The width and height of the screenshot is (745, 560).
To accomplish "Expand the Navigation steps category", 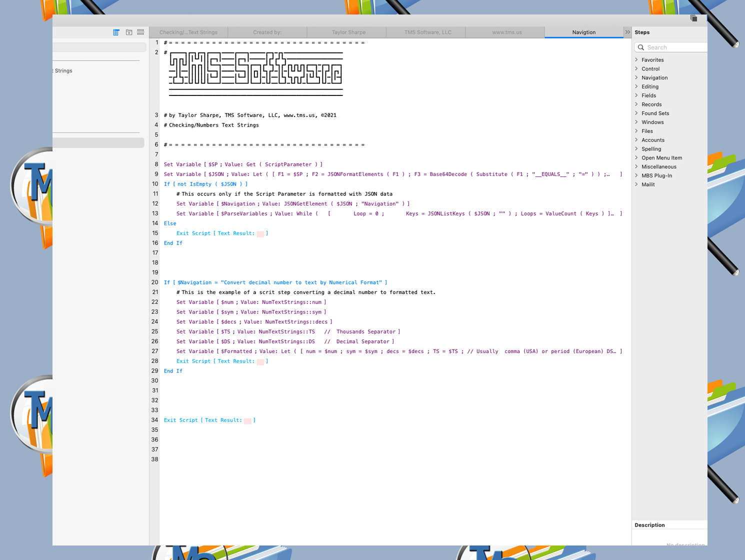I will (636, 78).
